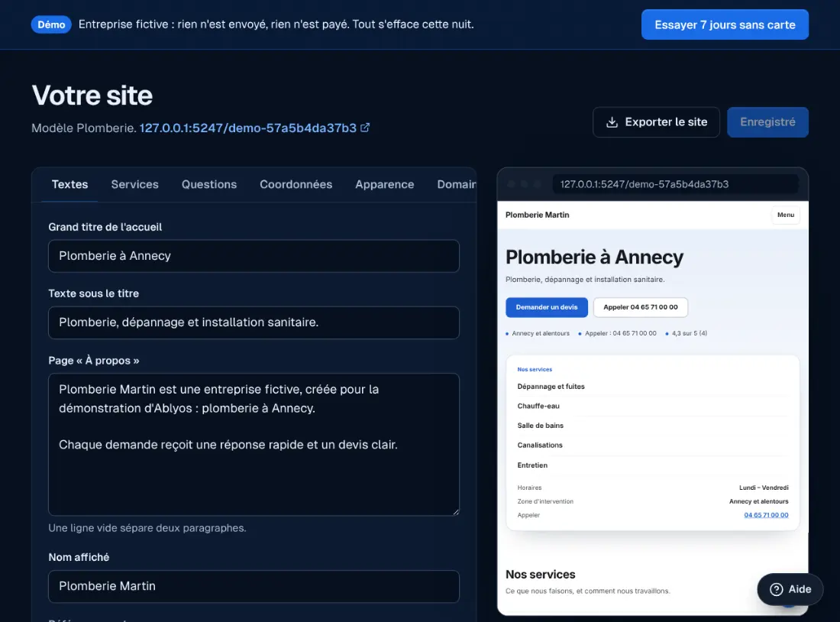Open the Textes tab
The height and width of the screenshot is (622, 840).
[x=69, y=184]
